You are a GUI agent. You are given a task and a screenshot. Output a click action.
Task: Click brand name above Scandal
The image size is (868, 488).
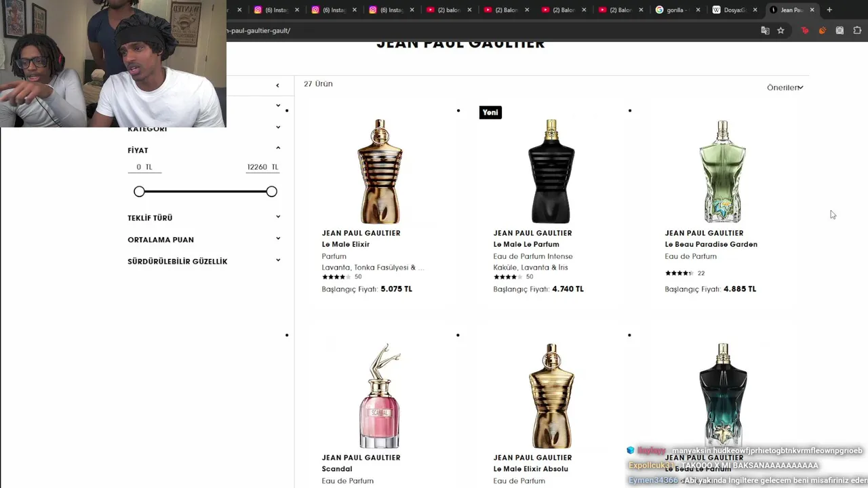click(361, 457)
